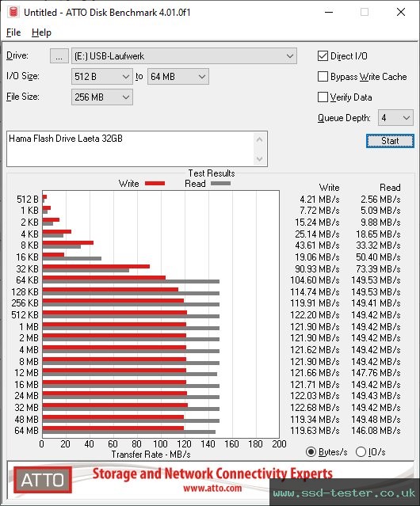Screen dimensions: 420x506
Task: Click the Start button
Action: (390, 141)
